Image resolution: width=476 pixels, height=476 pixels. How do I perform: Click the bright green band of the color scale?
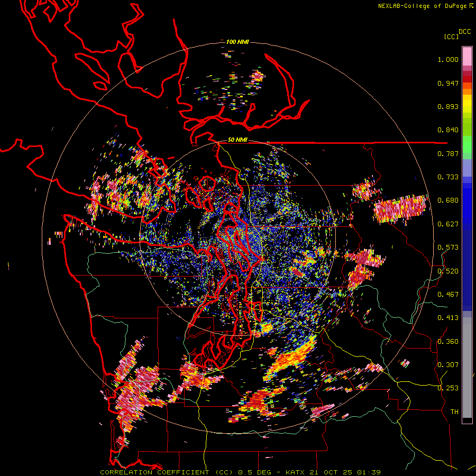467,144
